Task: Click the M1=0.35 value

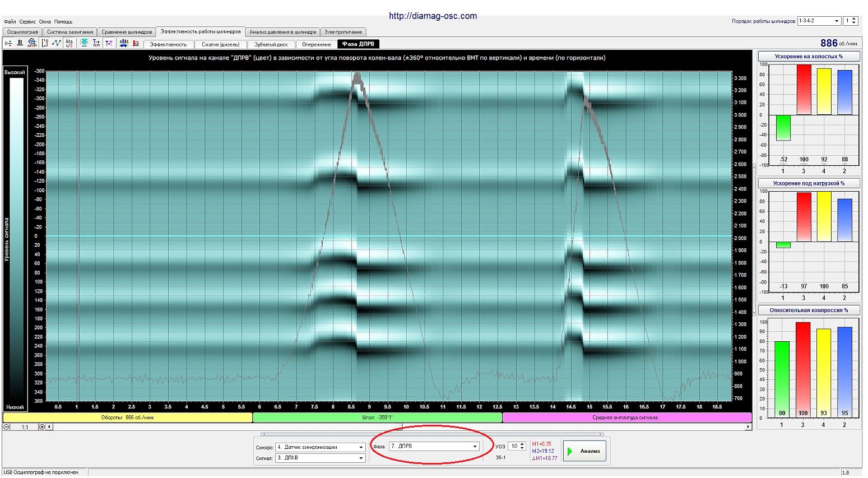Action: (x=541, y=444)
